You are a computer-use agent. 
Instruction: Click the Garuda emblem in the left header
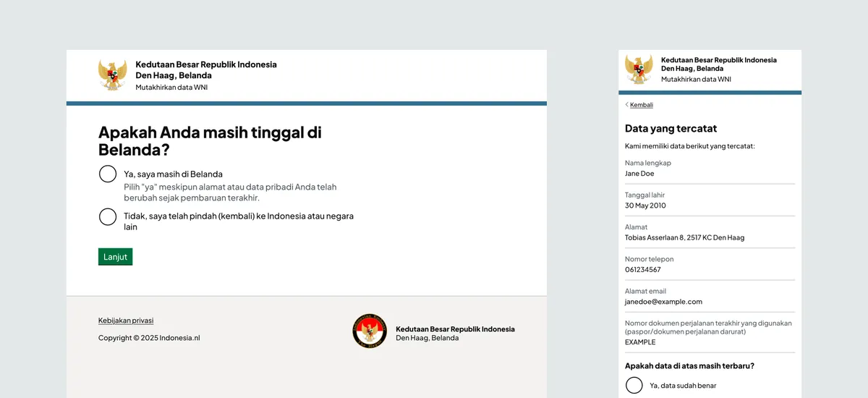pyautogui.click(x=112, y=75)
